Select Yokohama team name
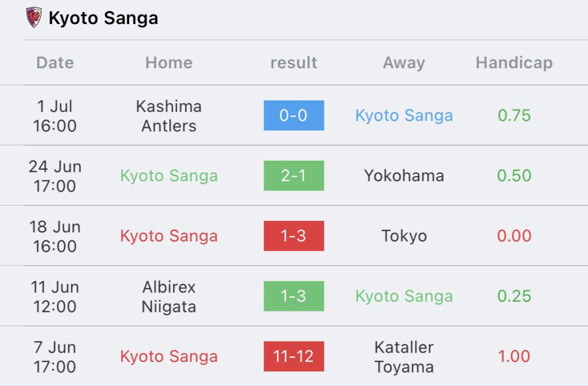The height and width of the screenshot is (386, 588). (404, 176)
